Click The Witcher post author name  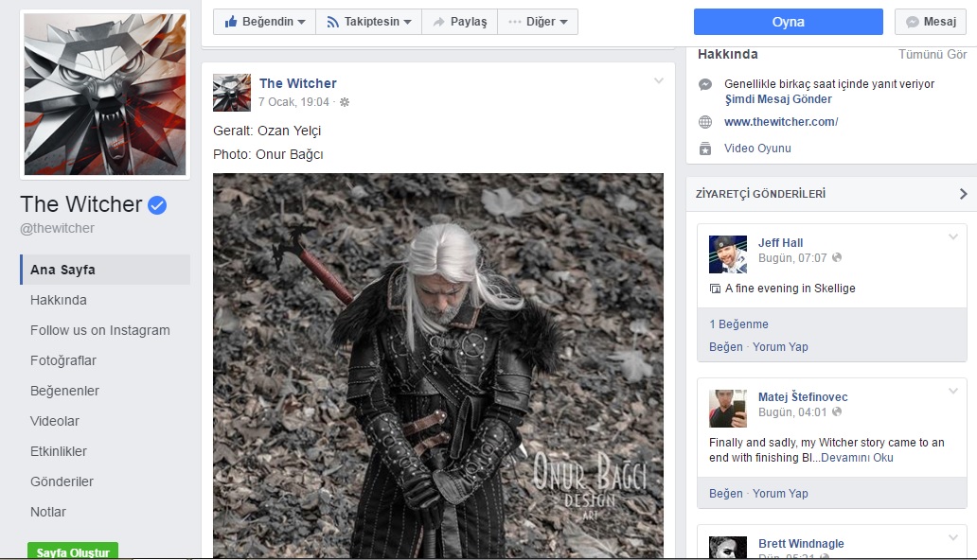tap(298, 83)
